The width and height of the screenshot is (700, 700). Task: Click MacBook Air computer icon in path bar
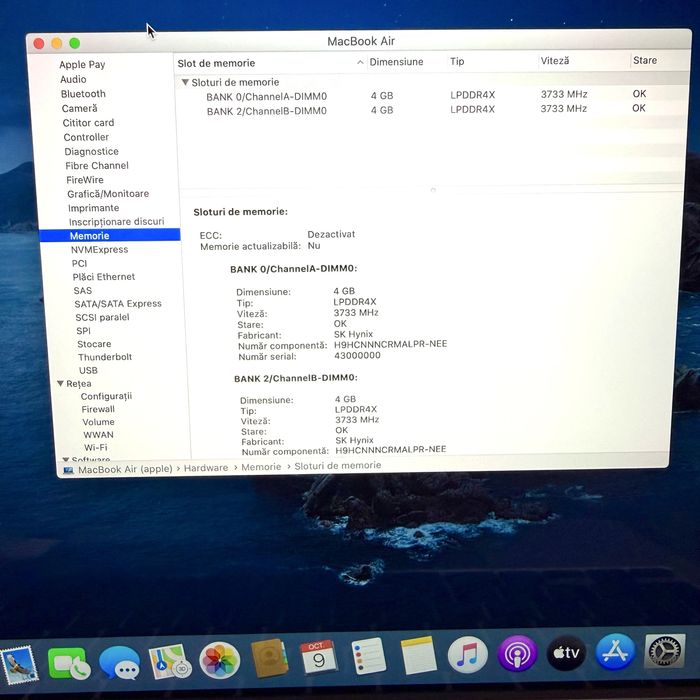pos(68,471)
